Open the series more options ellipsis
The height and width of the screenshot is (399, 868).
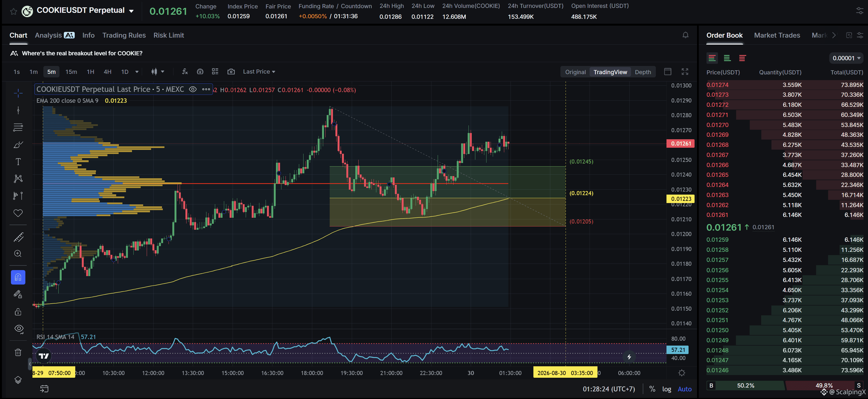coord(206,89)
